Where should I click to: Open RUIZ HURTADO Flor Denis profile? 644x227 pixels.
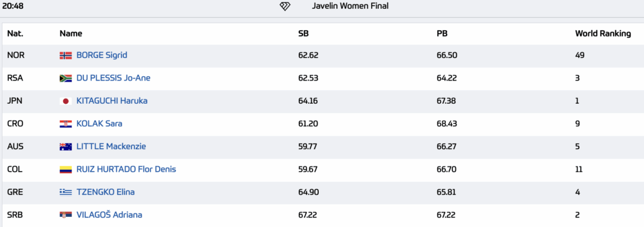[126, 169]
